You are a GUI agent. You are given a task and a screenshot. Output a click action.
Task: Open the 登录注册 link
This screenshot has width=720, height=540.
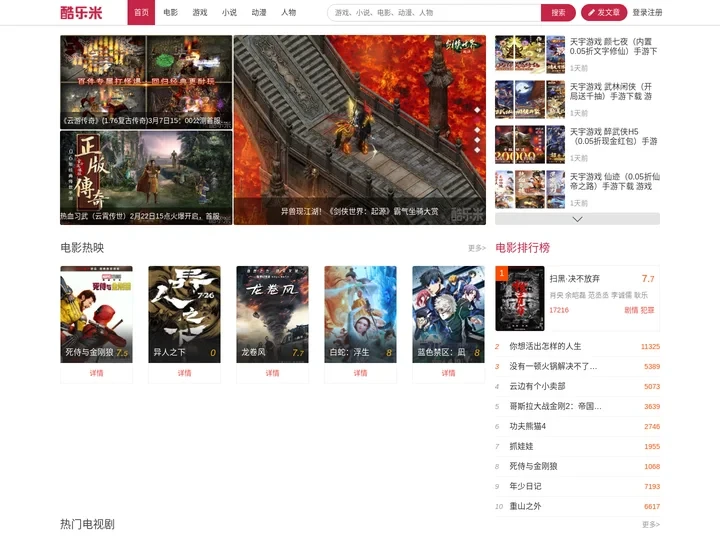(647, 13)
